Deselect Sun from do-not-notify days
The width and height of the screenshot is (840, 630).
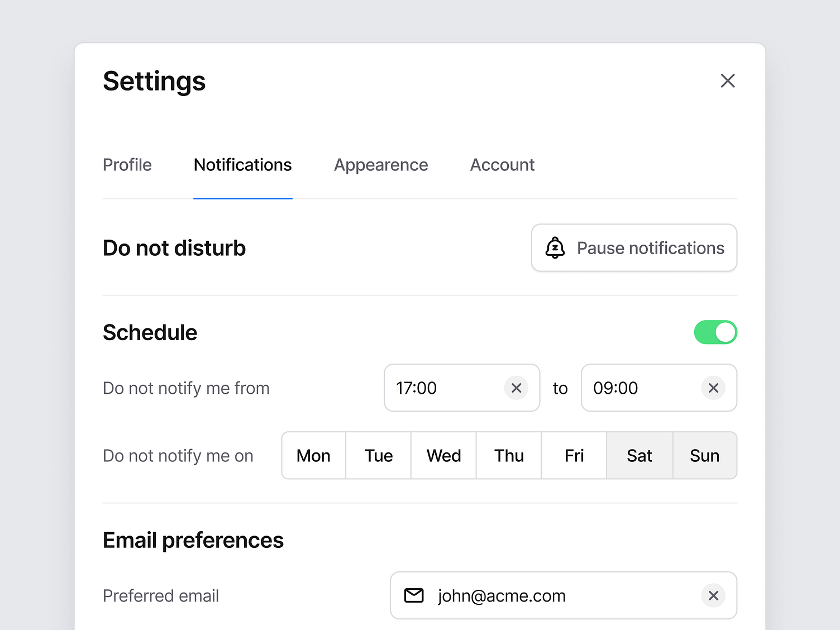(x=705, y=455)
